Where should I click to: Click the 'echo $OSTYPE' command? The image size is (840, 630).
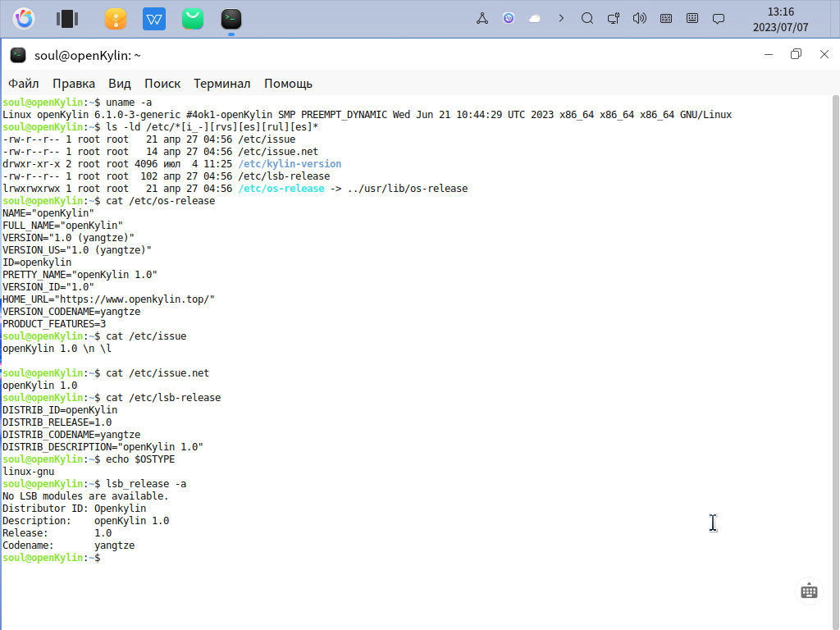coord(140,459)
